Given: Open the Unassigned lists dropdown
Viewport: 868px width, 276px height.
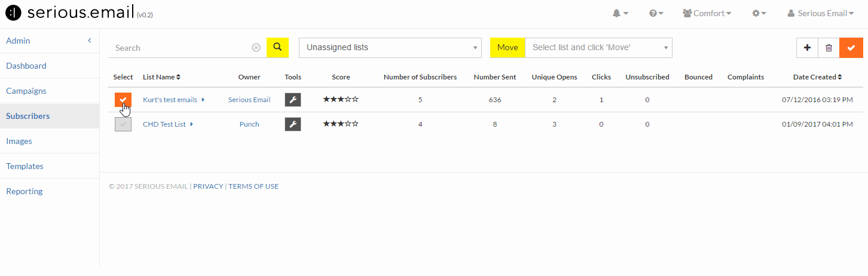Looking at the screenshot, I should pyautogui.click(x=390, y=48).
